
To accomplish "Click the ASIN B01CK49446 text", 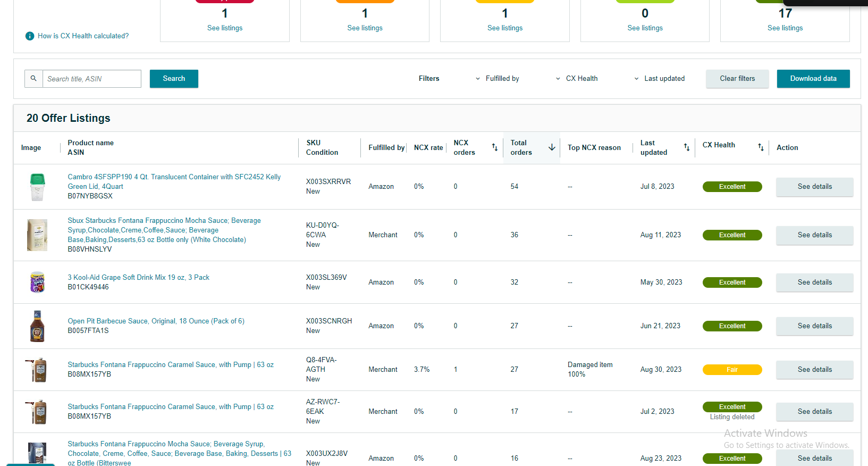I will [88, 287].
